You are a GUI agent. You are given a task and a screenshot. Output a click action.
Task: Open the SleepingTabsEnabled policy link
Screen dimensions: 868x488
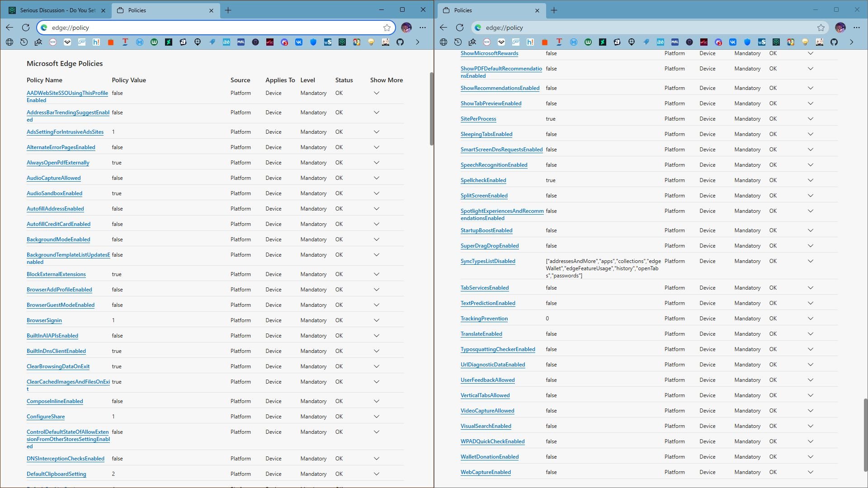pyautogui.click(x=486, y=134)
